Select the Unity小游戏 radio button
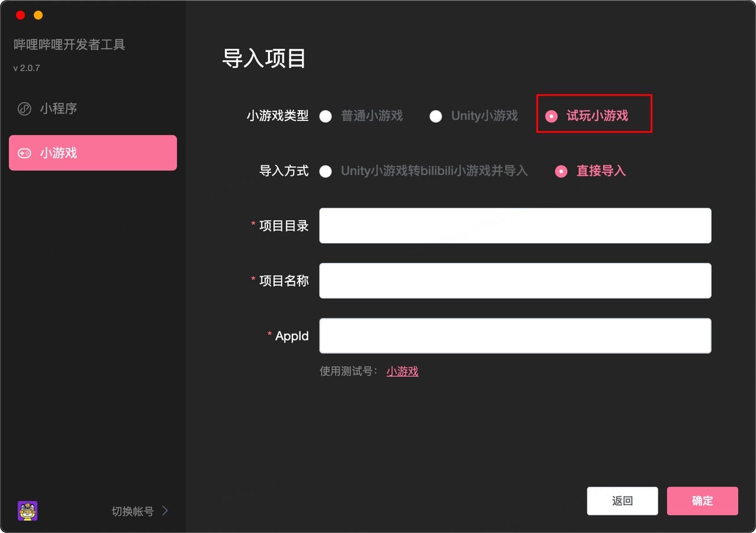Viewport: 756px width, 533px height. click(436, 116)
